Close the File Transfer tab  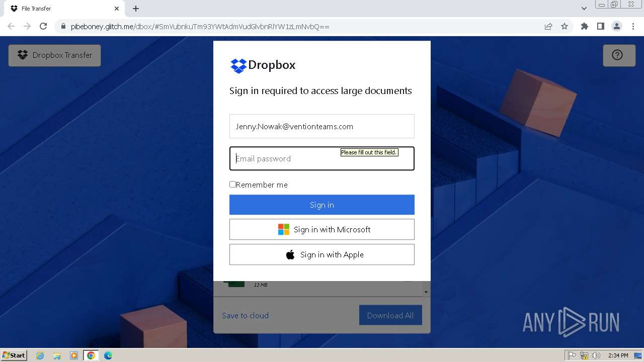pyautogui.click(x=117, y=9)
